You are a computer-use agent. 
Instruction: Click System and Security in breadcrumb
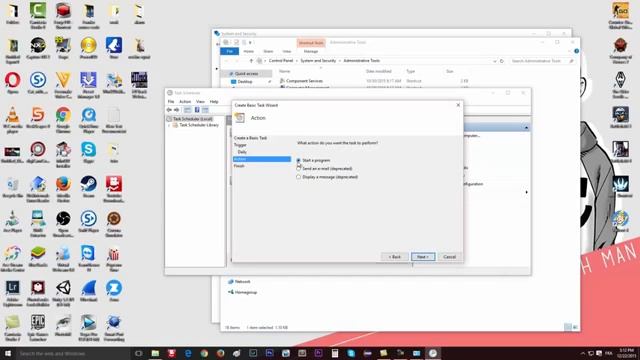[x=318, y=60]
